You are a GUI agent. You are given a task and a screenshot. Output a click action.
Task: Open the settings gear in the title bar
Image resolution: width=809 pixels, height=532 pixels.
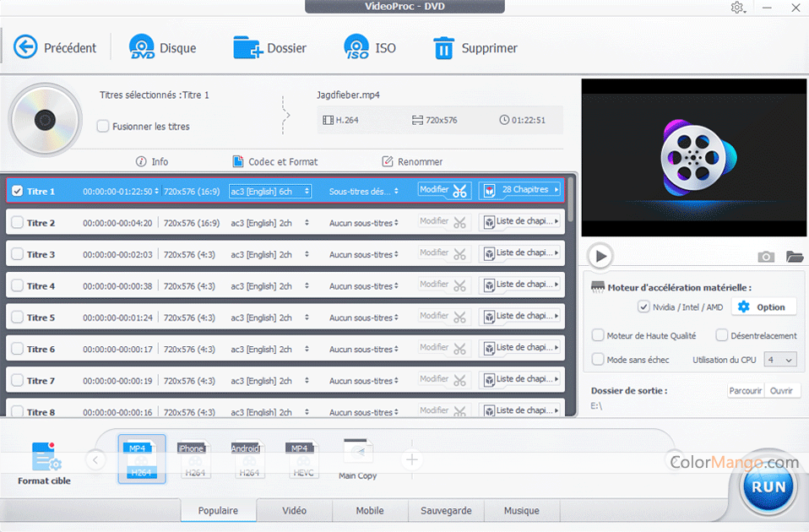coord(737,8)
